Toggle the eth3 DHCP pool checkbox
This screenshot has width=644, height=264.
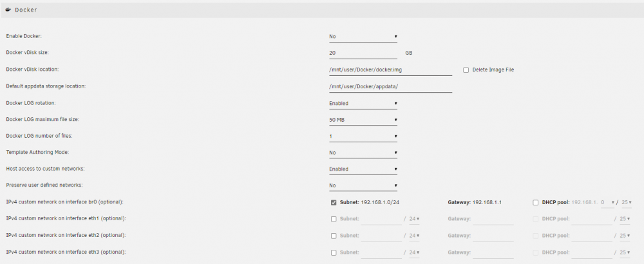tap(535, 252)
